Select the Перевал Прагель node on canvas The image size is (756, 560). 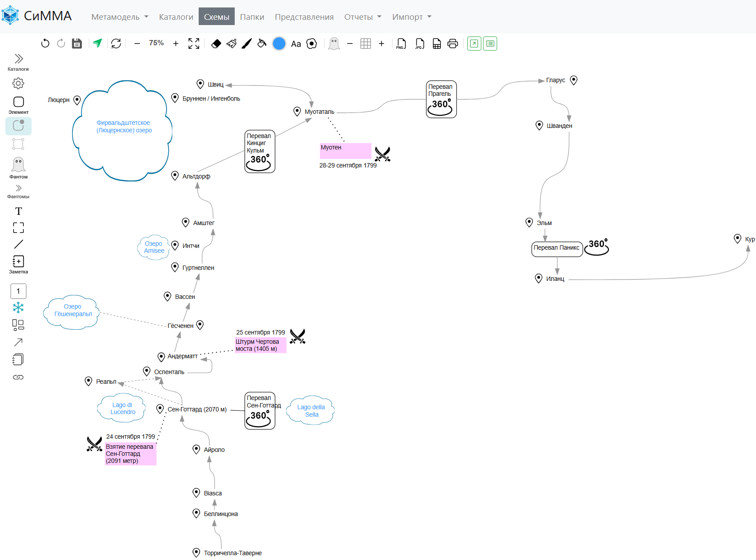pyautogui.click(x=441, y=99)
